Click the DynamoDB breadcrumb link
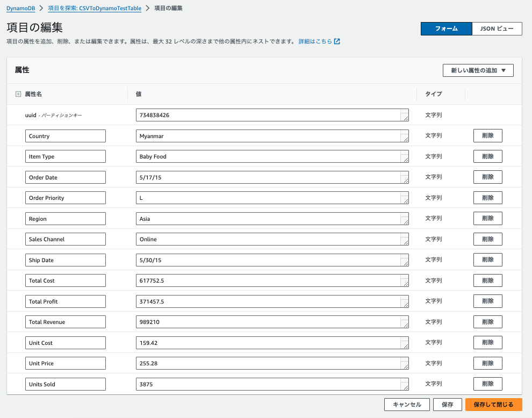 pyautogui.click(x=21, y=9)
